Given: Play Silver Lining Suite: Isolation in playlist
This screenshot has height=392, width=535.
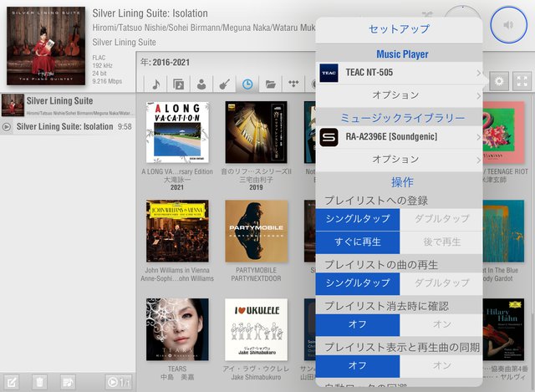Looking at the screenshot, I should pos(67,127).
